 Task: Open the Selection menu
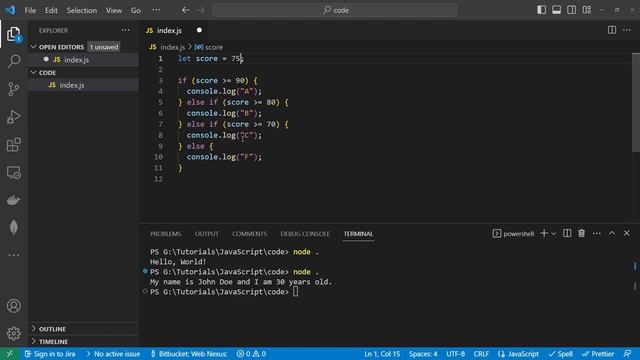coord(82,10)
